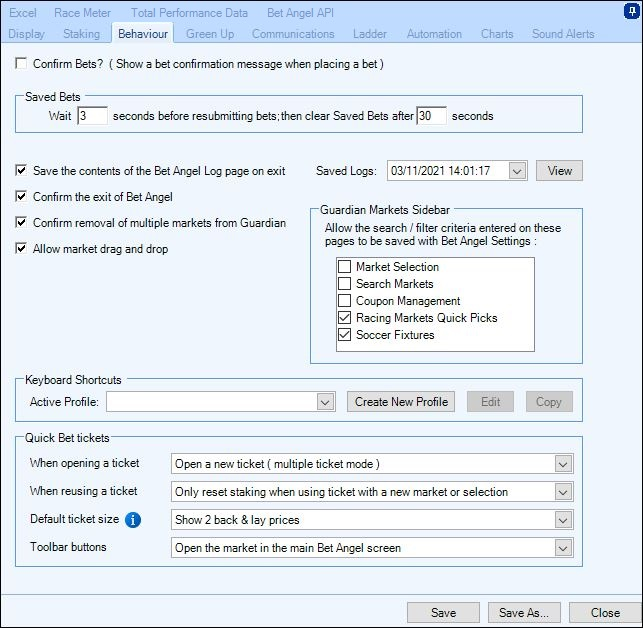This screenshot has width=643, height=628.
Task: Open the Green Up tab
Action: point(210,34)
